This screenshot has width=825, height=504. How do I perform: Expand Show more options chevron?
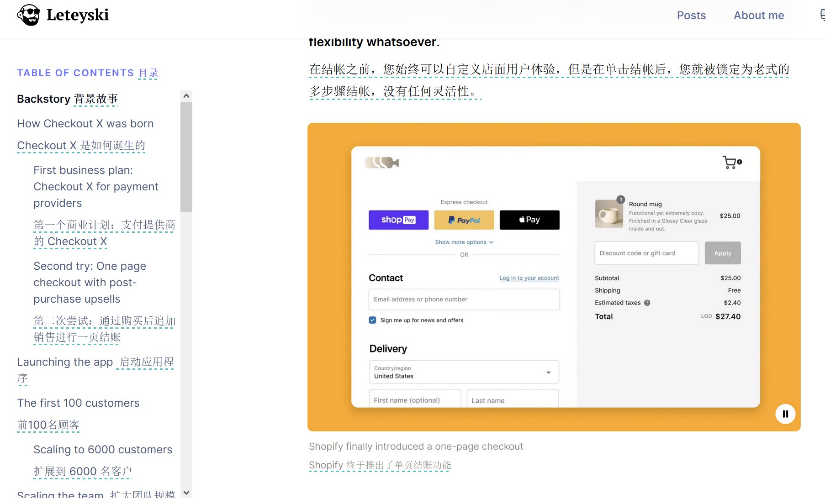click(x=491, y=242)
